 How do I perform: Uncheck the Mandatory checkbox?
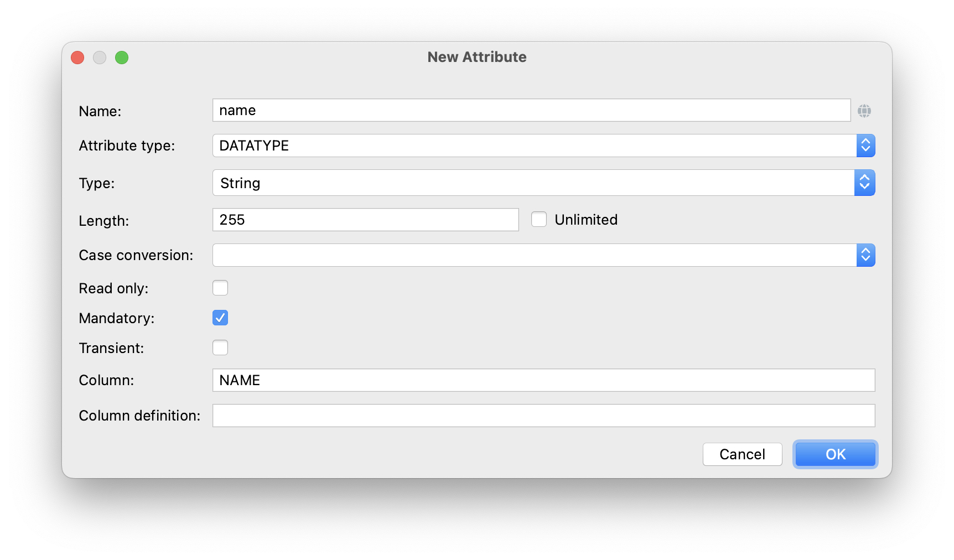pos(220,318)
